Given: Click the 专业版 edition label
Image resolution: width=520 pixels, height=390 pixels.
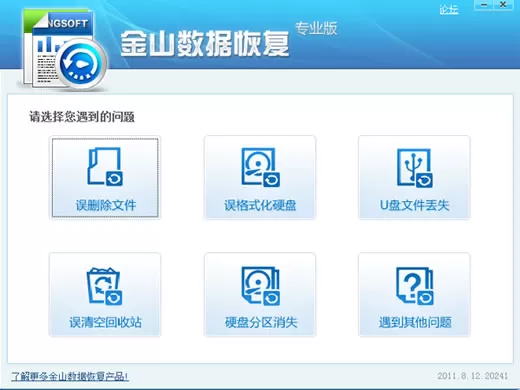Looking at the screenshot, I should [x=316, y=28].
